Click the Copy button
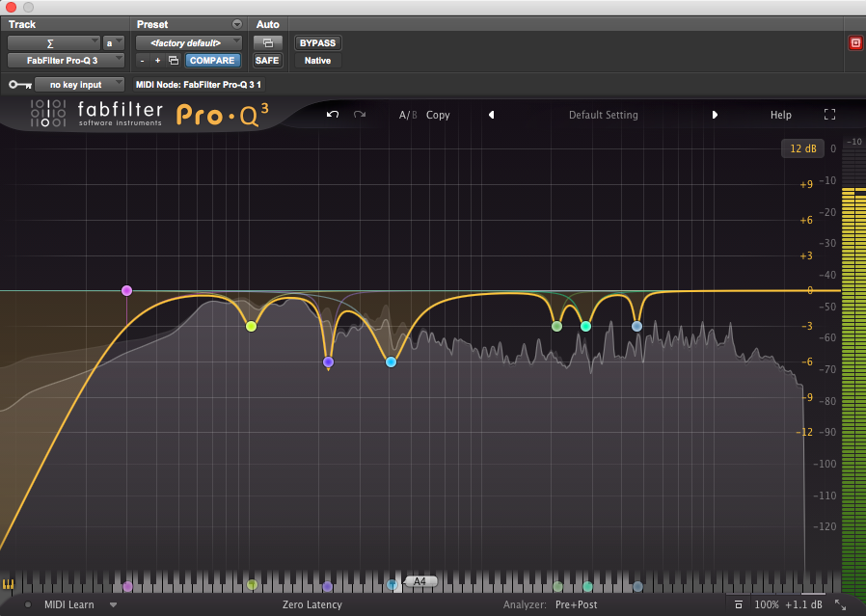The image size is (866, 616). [x=438, y=115]
